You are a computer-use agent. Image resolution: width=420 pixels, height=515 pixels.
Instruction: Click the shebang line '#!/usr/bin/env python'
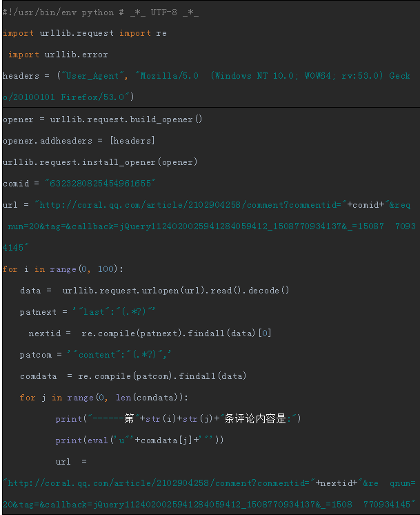coord(101,12)
